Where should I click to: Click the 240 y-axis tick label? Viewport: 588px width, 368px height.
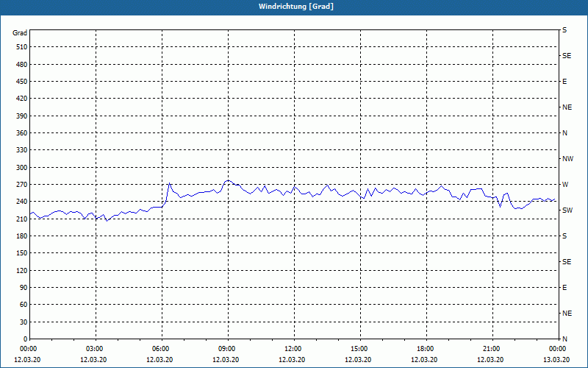click(21, 202)
